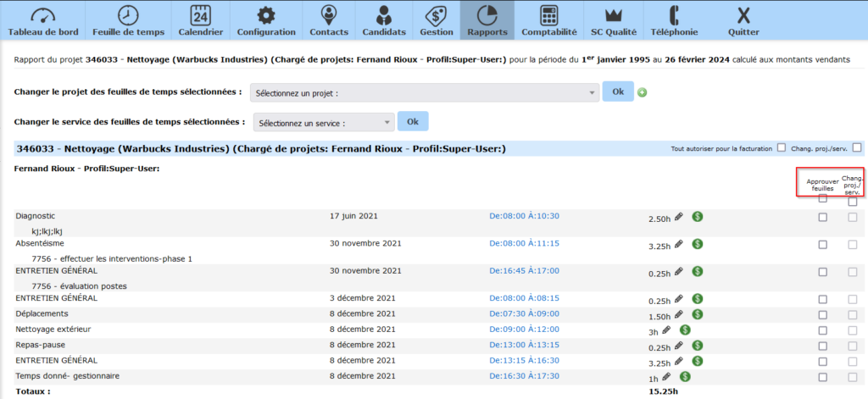
Task: Open the Comptabilité menu item
Action: 549,21
